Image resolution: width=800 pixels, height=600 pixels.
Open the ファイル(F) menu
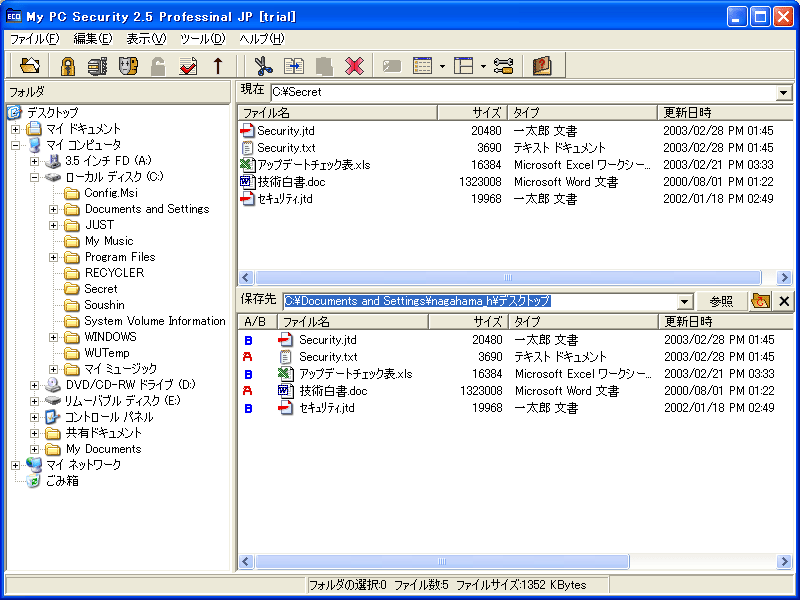(x=34, y=39)
